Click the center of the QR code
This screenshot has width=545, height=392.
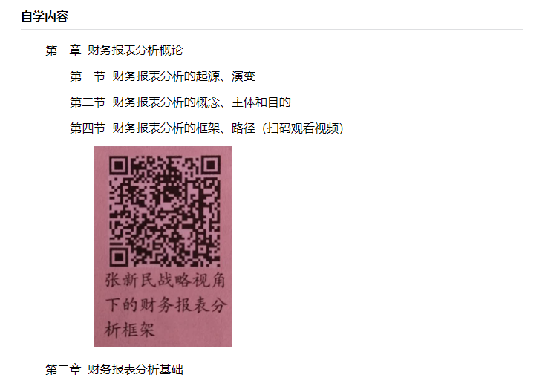(165, 212)
